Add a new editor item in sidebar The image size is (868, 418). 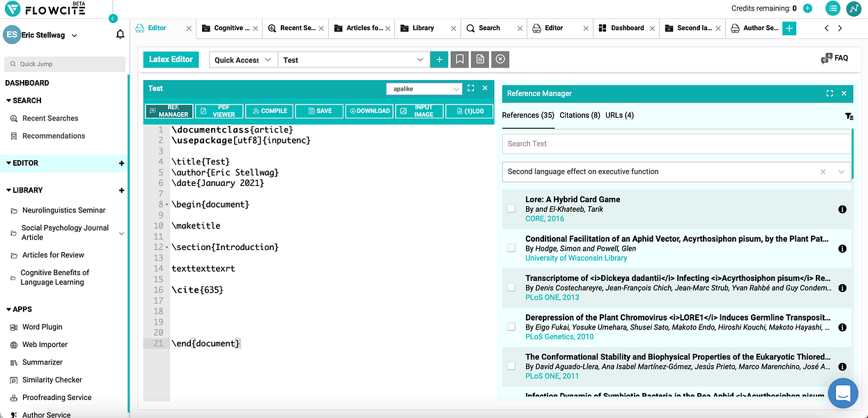pos(122,163)
